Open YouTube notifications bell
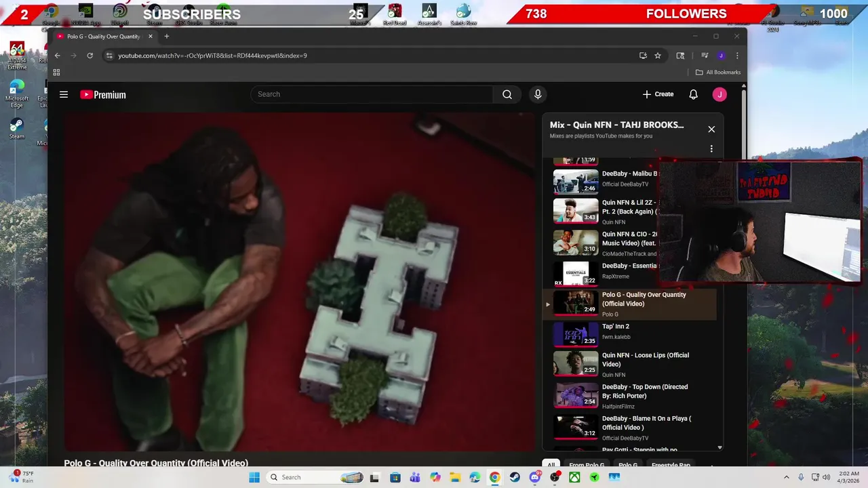 tap(693, 94)
